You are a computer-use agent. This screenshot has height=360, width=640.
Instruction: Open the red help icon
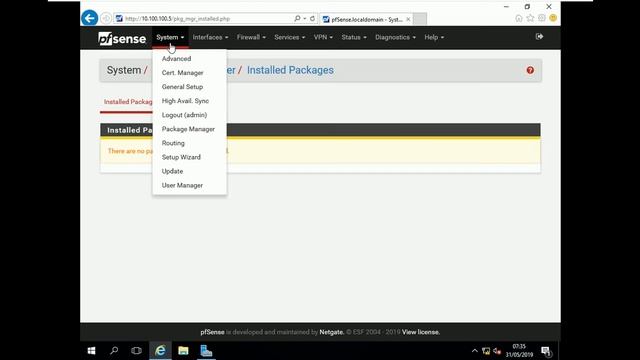point(530,70)
